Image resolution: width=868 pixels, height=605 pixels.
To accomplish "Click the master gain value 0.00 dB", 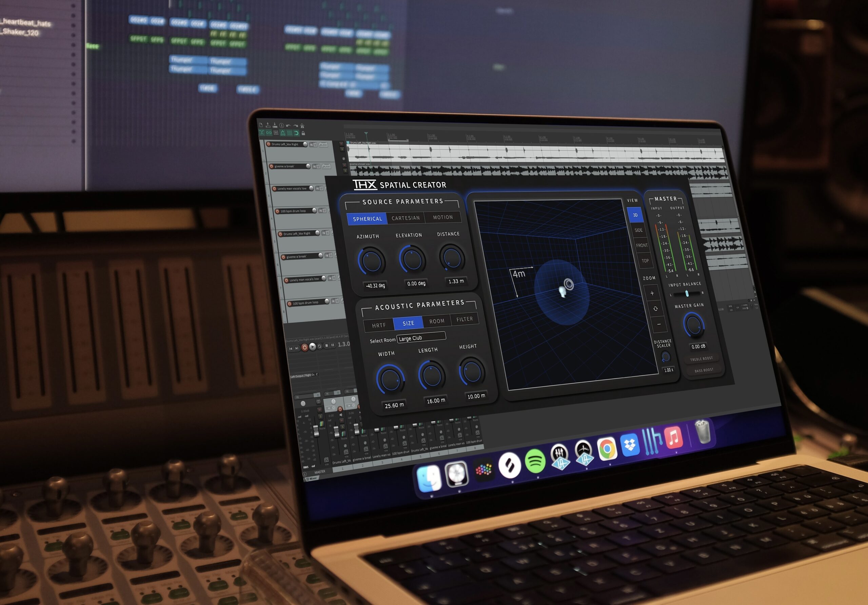I will [x=698, y=346].
